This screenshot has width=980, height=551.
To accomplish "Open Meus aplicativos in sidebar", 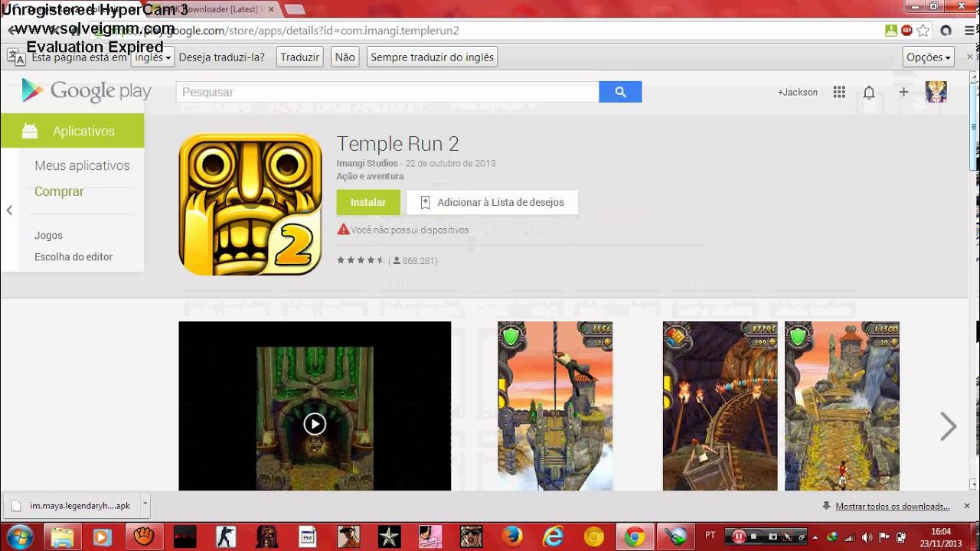I will 82,165.
